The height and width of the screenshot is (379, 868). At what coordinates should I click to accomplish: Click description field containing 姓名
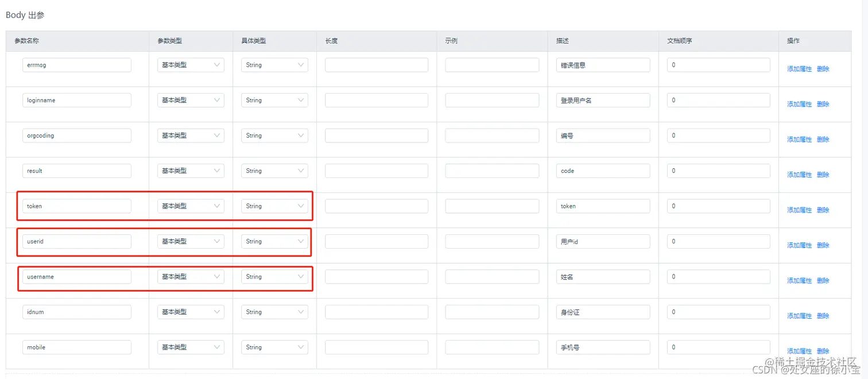(x=603, y=277)
